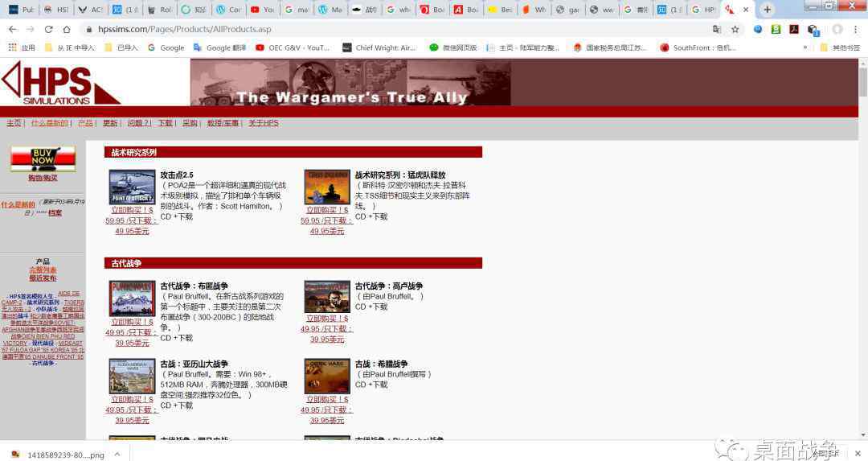Open the 已导入 bookmark folder
Image resolution: width=868 pixels, height=461 pixels.
coord(121,47)
